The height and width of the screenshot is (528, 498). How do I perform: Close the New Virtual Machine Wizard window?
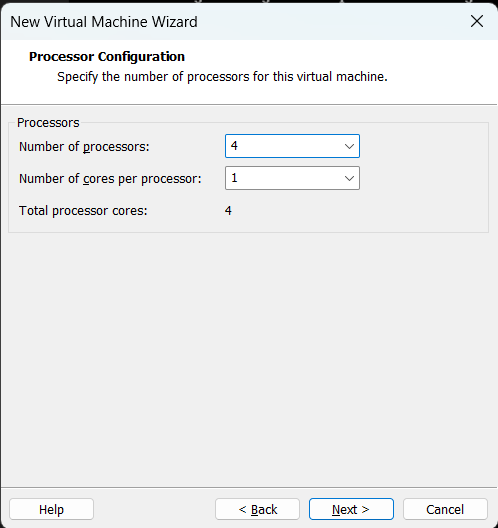(x=477, y=22)
